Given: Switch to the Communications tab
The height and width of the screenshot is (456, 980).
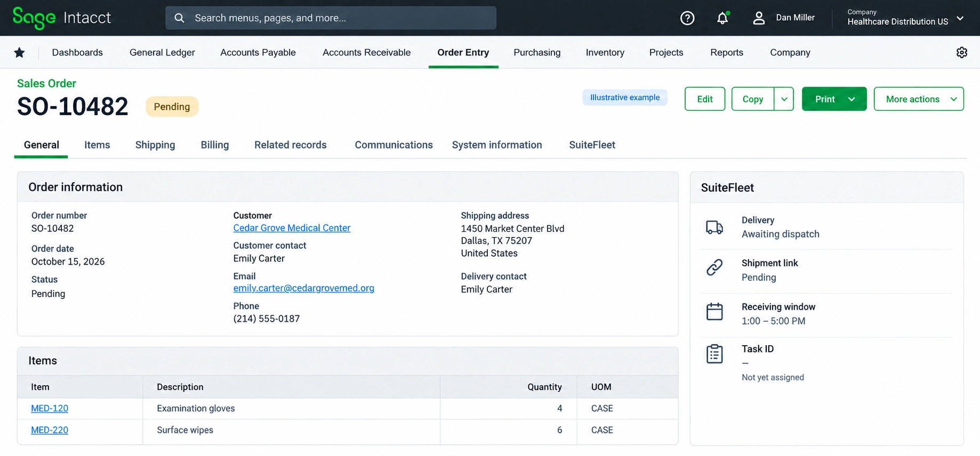Looking at the screenshot, I should (x=394, y=145).
